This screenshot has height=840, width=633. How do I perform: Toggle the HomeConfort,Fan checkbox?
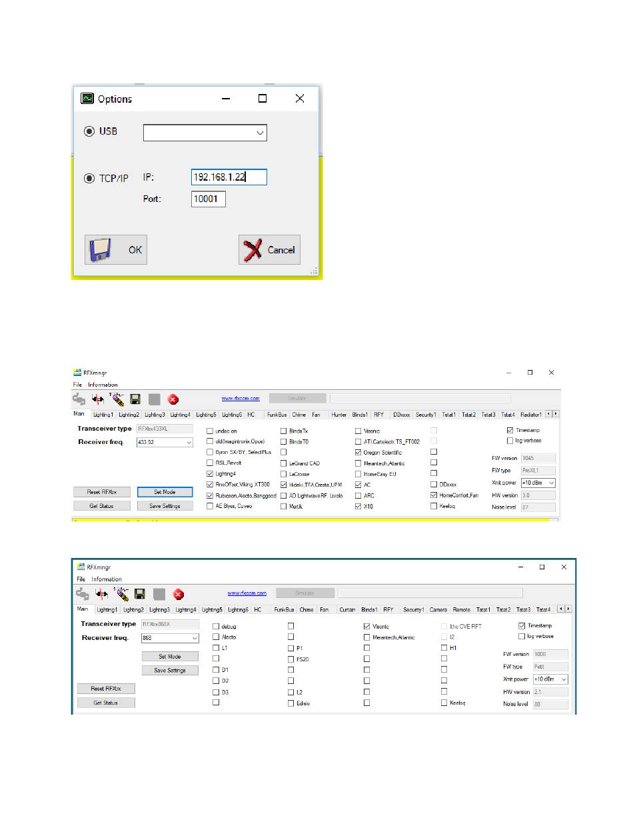(434, 495)
